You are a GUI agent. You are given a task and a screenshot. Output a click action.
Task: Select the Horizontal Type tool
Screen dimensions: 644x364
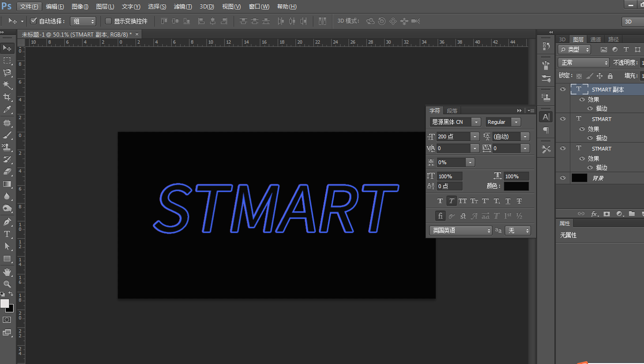pos(7,234)
